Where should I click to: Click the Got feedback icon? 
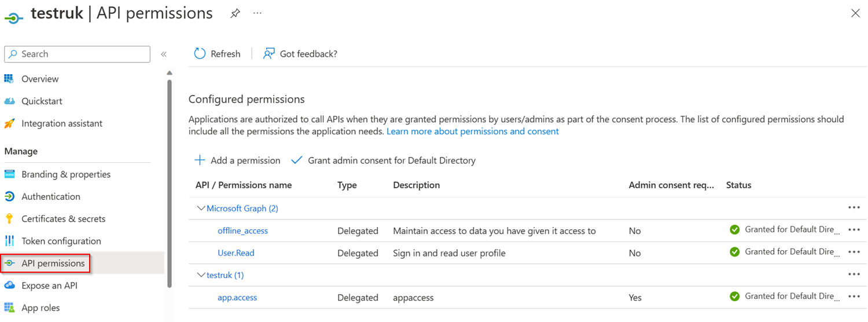pos(269,54)
